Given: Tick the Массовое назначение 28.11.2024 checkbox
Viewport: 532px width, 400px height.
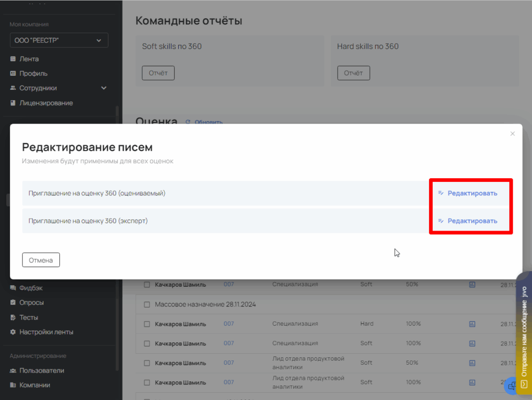Looking at the screenshot, I should click(x=147, y=304).
